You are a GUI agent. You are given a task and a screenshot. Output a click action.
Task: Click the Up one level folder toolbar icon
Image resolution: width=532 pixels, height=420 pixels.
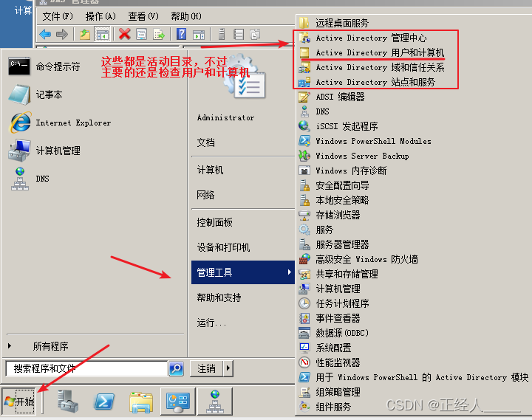click(85, 34)
